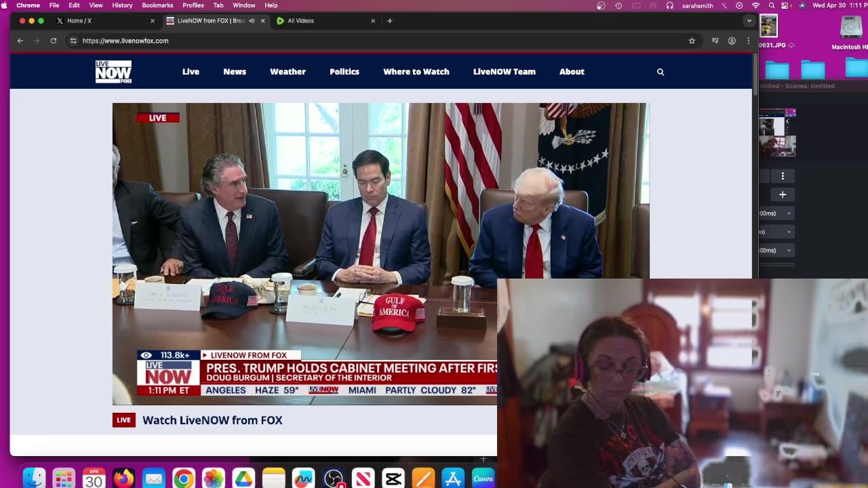Open Chrome's three-dot menu

pyautogui.click(x=748, y=41)
